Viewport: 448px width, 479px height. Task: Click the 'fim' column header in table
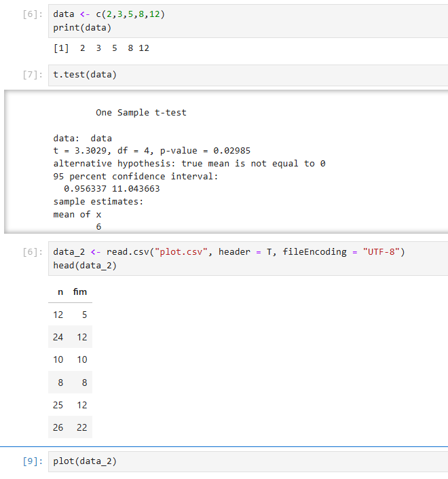tap(80, 291)
